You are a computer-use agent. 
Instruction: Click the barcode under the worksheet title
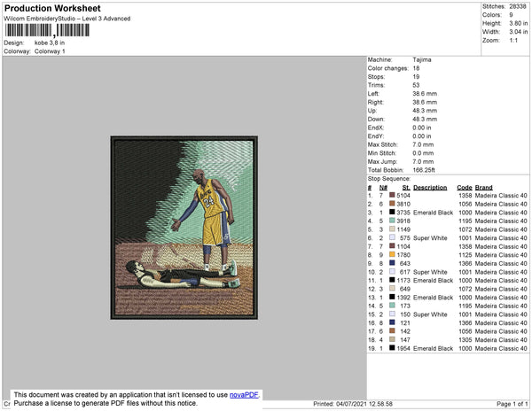tap(47, 30)
